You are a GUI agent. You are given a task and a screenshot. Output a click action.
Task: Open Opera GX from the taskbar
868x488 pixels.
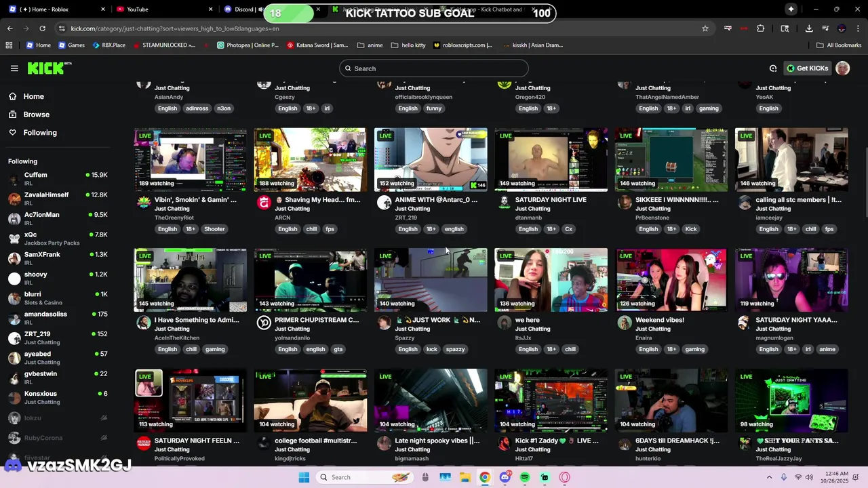(565, 477)
